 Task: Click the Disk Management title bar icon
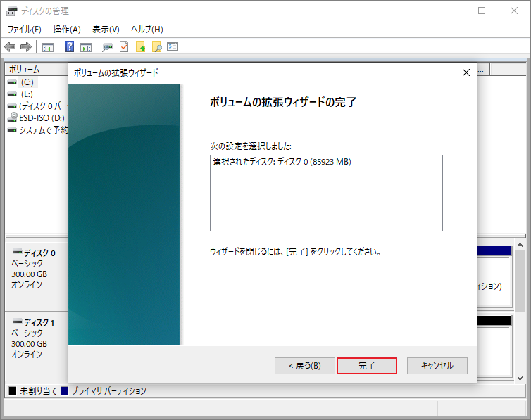11,11
